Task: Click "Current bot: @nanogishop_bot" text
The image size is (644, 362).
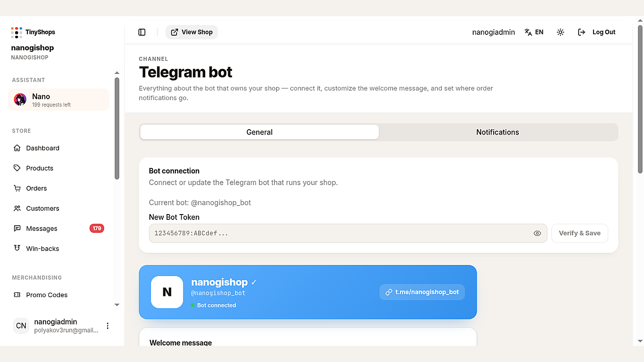Action: point(200,202)
